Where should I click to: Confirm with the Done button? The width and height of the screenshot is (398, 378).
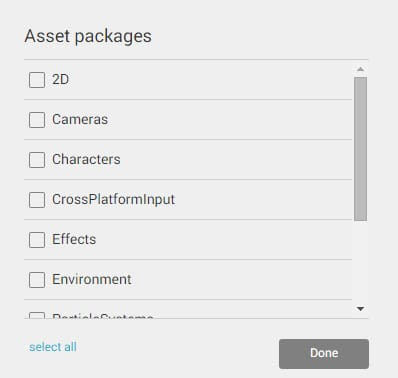point(324,354)
